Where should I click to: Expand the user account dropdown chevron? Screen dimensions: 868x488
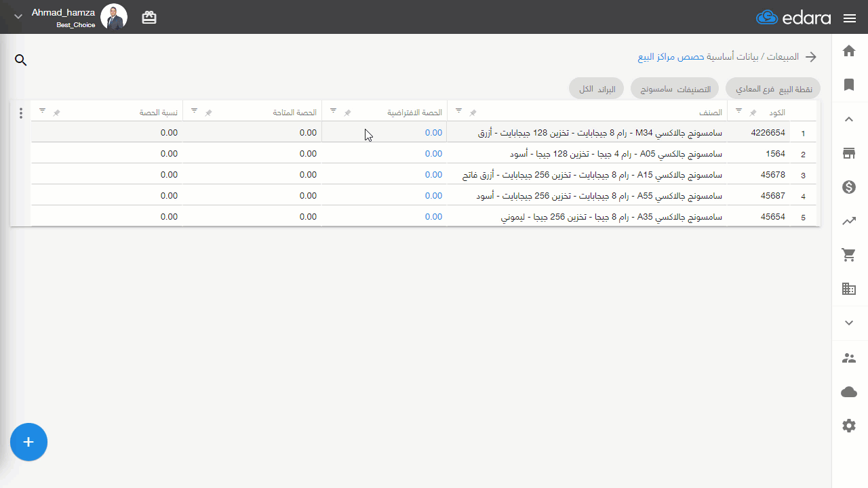[x=18, y=17]
